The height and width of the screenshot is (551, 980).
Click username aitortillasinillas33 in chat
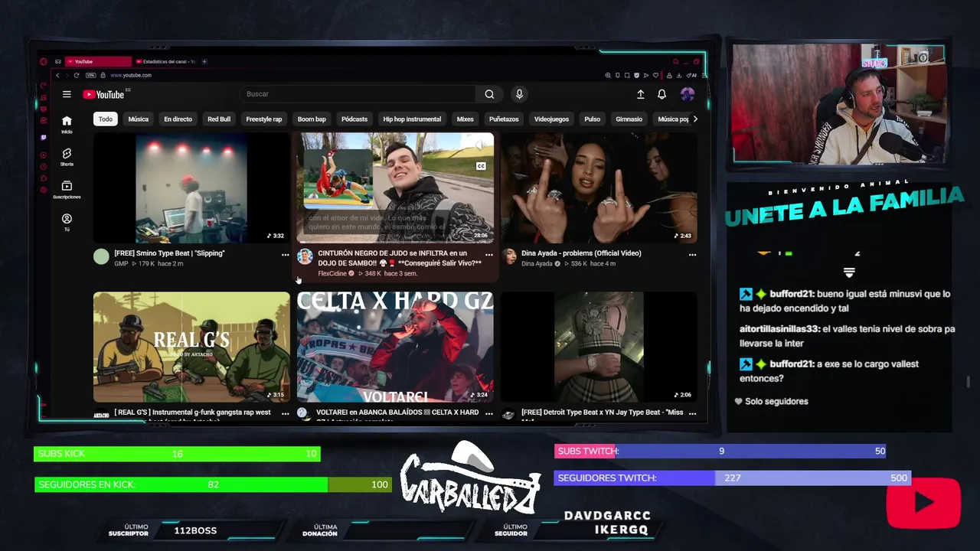point(779,329)
